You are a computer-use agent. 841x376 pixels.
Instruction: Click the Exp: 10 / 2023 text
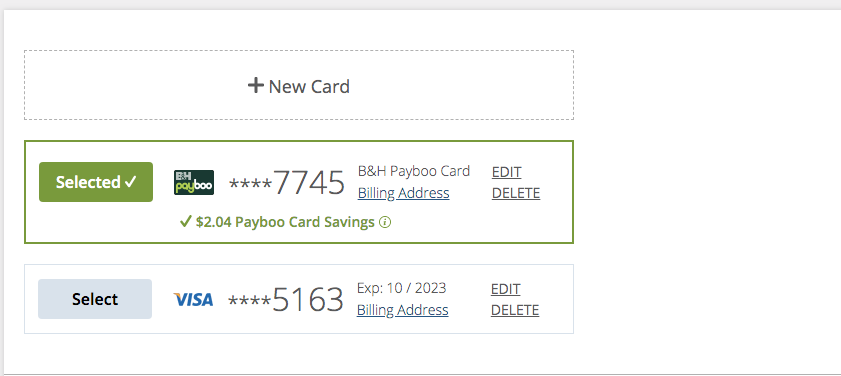[401, 288]
